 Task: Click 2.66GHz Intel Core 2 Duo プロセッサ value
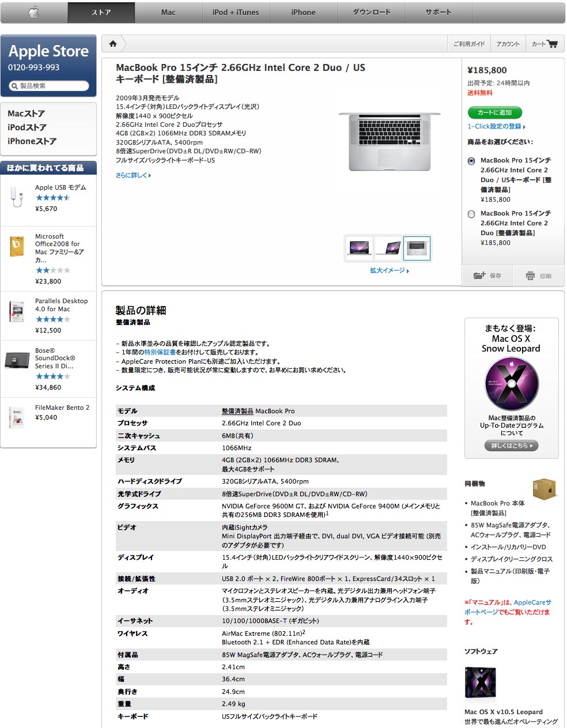[261, 423]
